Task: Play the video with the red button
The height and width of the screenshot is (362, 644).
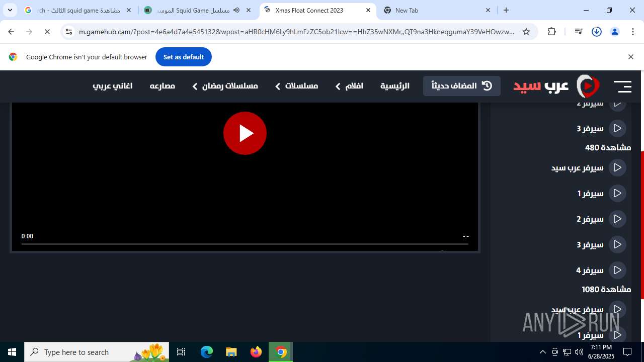Action: [245, 133]
